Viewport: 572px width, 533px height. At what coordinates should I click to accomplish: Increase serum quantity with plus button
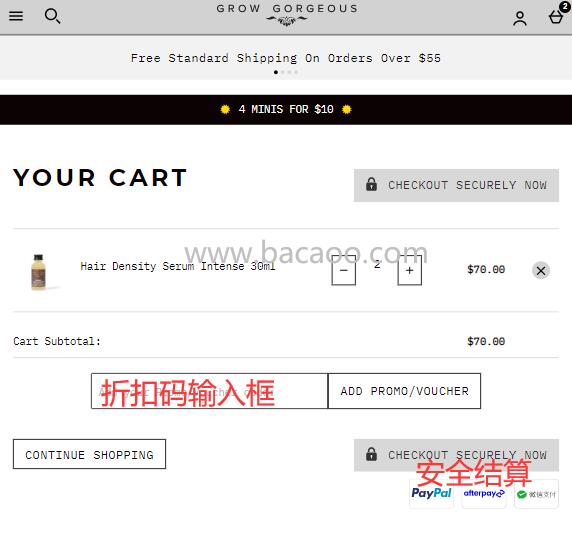pos(409,270)
